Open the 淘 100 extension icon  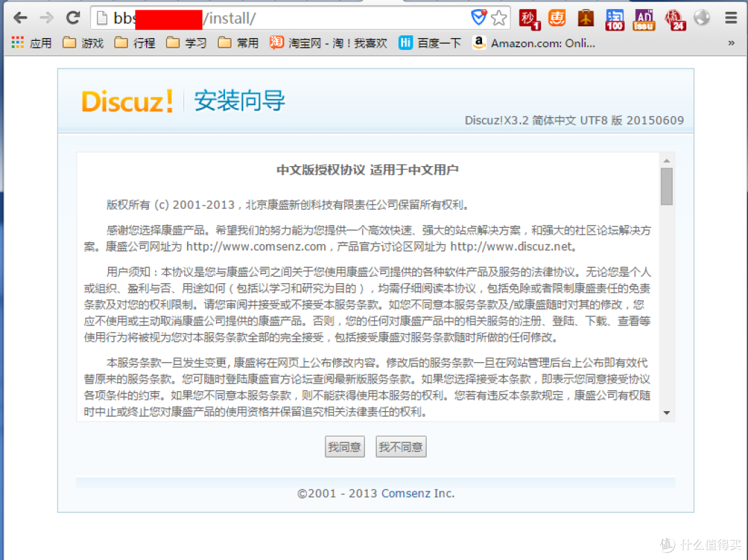[x=615, y=19]
